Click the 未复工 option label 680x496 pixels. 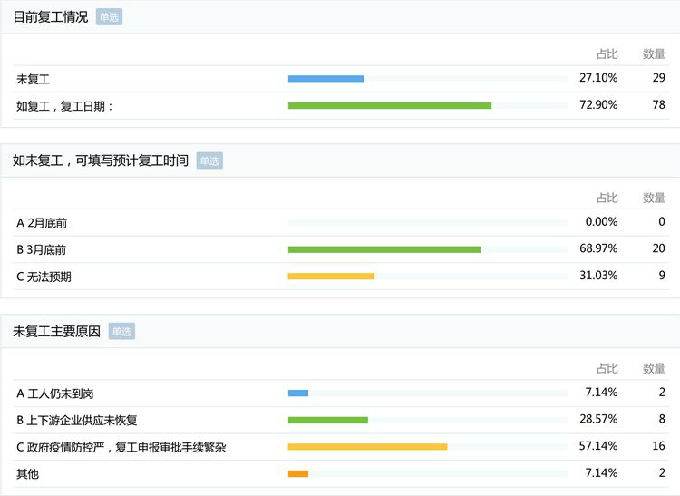pyautogui.click(x=33, y=79)
